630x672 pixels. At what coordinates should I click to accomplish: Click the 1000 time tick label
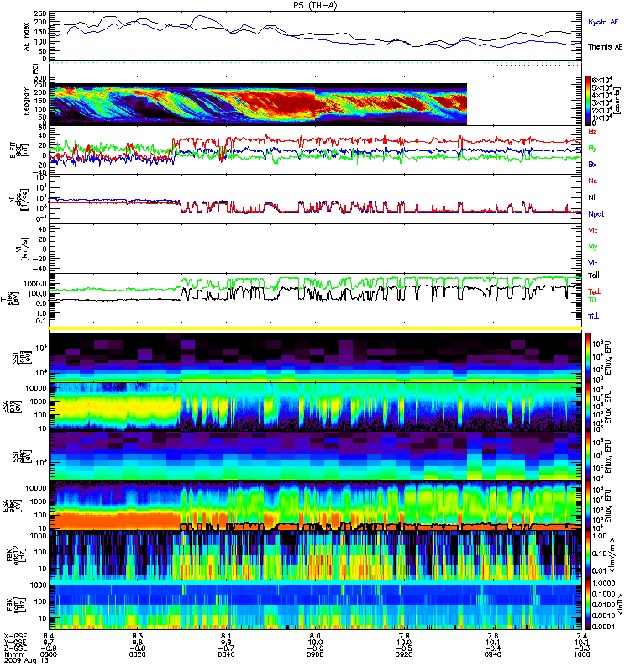(581, 654)
